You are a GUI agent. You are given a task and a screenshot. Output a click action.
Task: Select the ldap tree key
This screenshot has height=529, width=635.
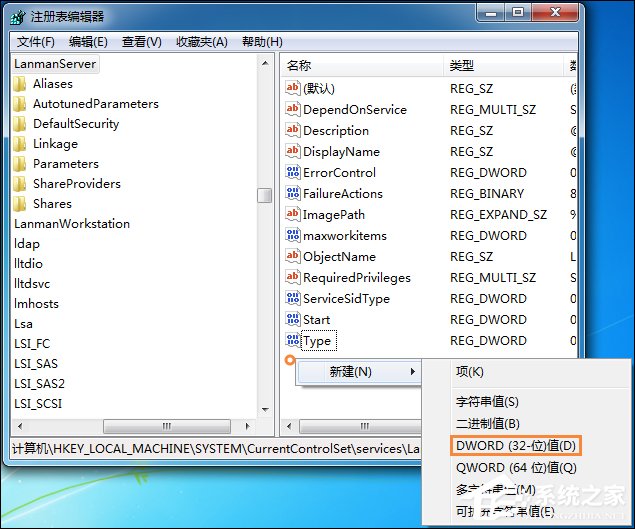[x=27, y=244]
